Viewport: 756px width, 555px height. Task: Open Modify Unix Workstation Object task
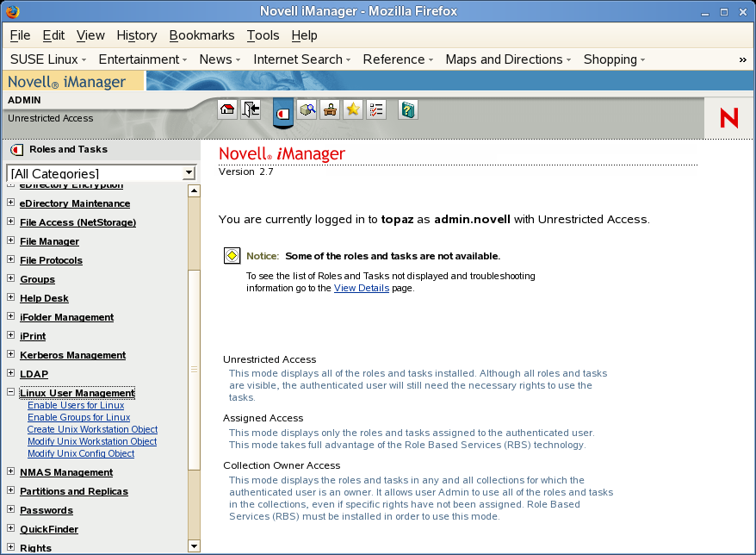92,441
